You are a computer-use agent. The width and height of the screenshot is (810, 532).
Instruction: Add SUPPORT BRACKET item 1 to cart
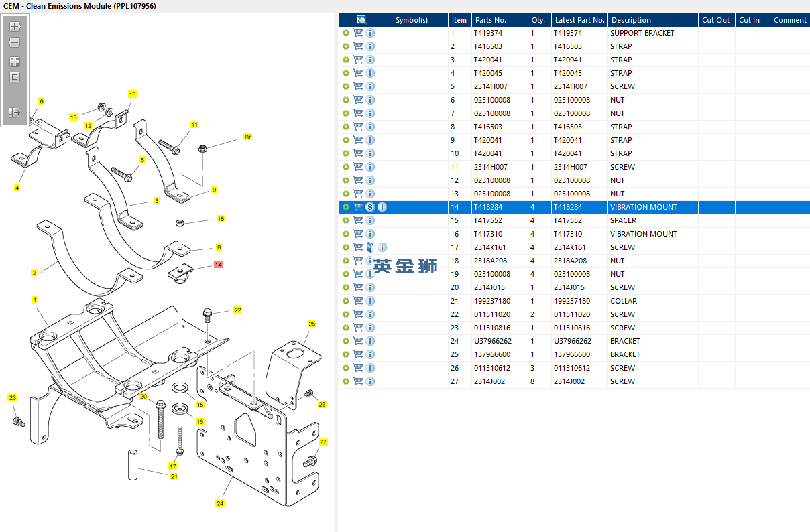[358, 33]
